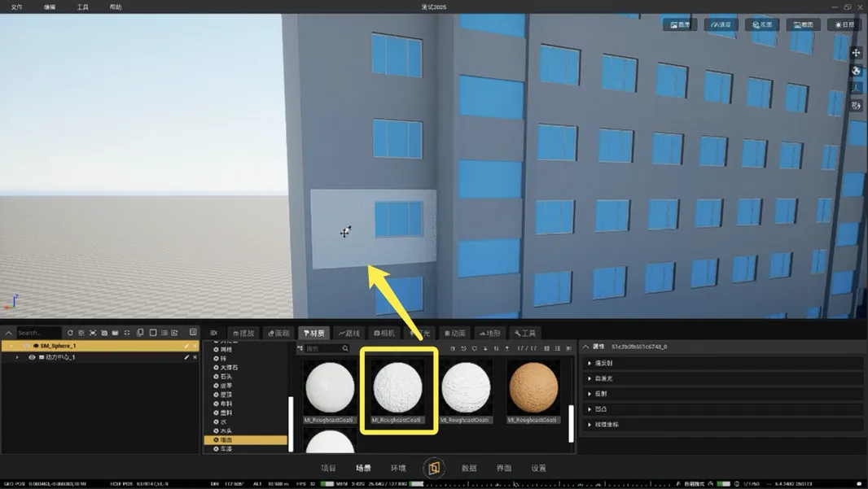
Task: Click the refresh icon in outliner toolbar
Action: (70, 333)
